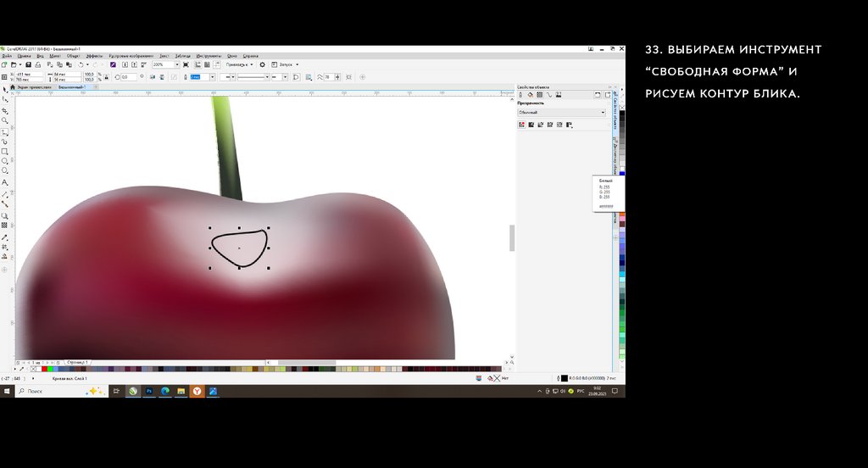The width and height of the screenshot is (868, 468).
Task: Select the Freehand tool
Action: pos(5,132)
